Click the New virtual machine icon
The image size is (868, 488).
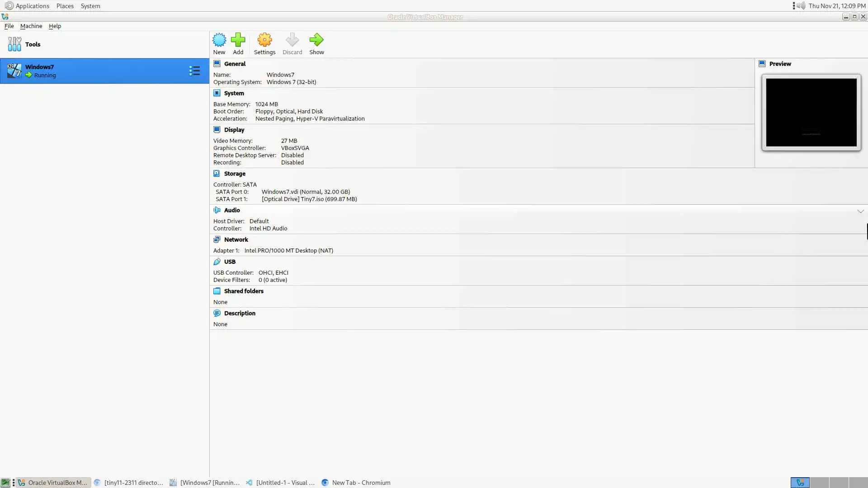click(x=219, y=40)
